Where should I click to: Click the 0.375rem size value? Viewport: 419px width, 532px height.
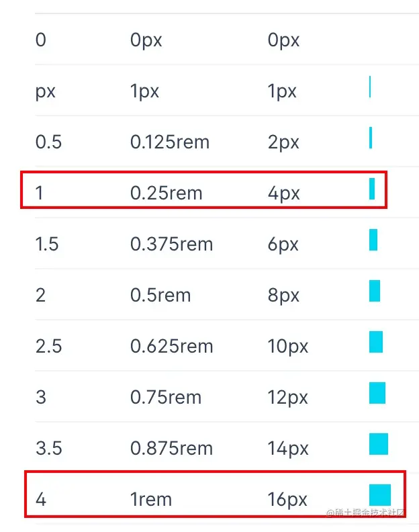[x=171, y=245]
